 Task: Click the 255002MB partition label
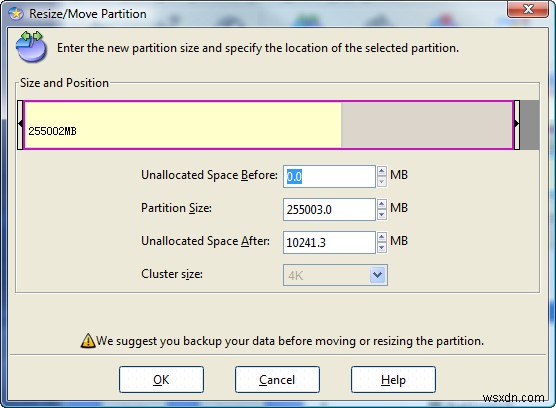52,131
